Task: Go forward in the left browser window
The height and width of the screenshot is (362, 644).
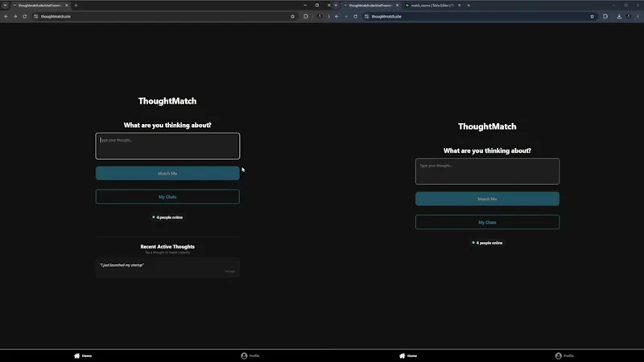Action: coord(15,16)
